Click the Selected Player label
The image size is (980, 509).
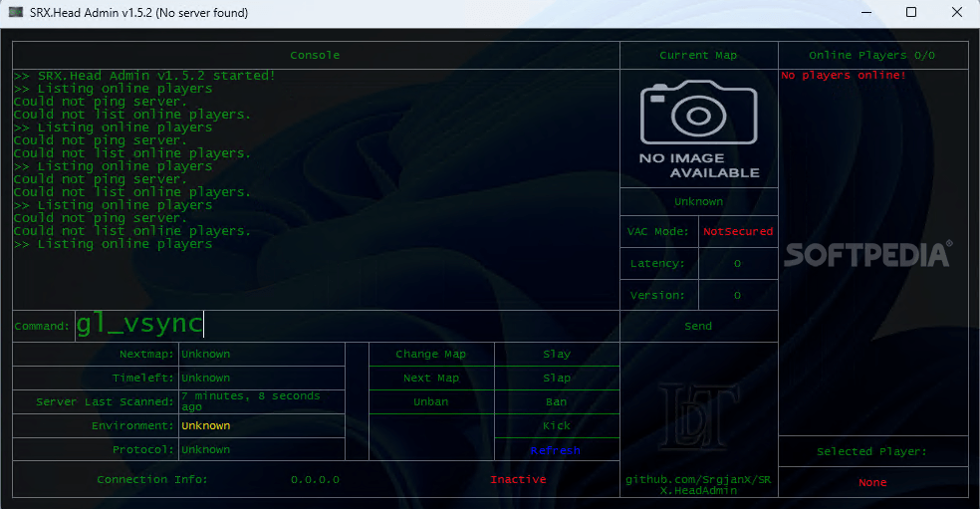(871, 451)
